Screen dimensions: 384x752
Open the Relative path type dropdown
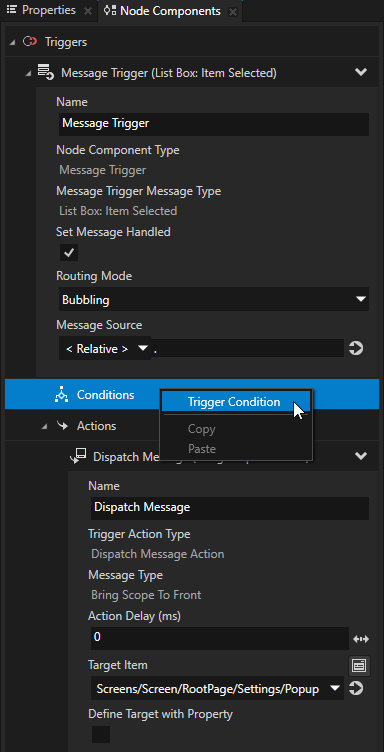click(x=105, y=349)
